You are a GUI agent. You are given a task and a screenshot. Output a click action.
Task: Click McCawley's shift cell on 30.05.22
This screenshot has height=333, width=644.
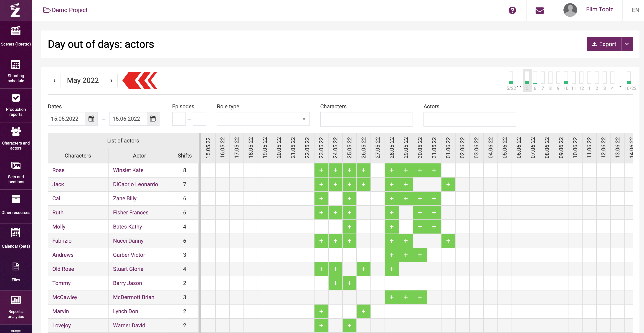420,297
